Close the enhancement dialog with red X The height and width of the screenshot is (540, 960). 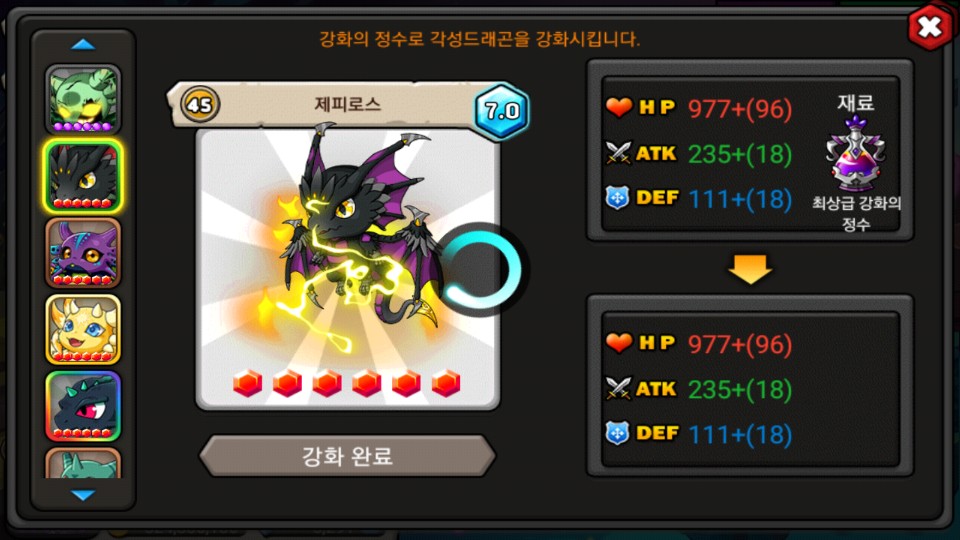coord(929,27)
